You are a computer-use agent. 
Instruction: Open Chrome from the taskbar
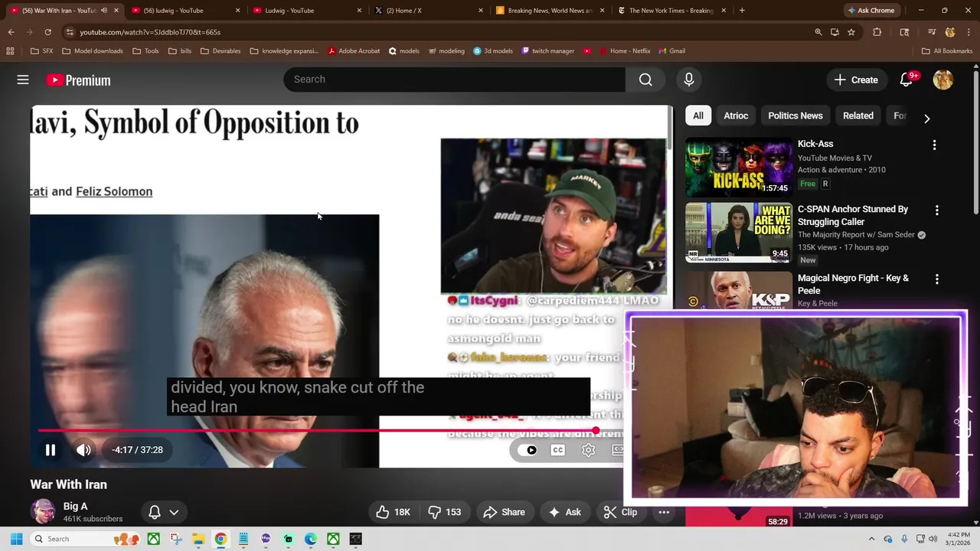220,539
